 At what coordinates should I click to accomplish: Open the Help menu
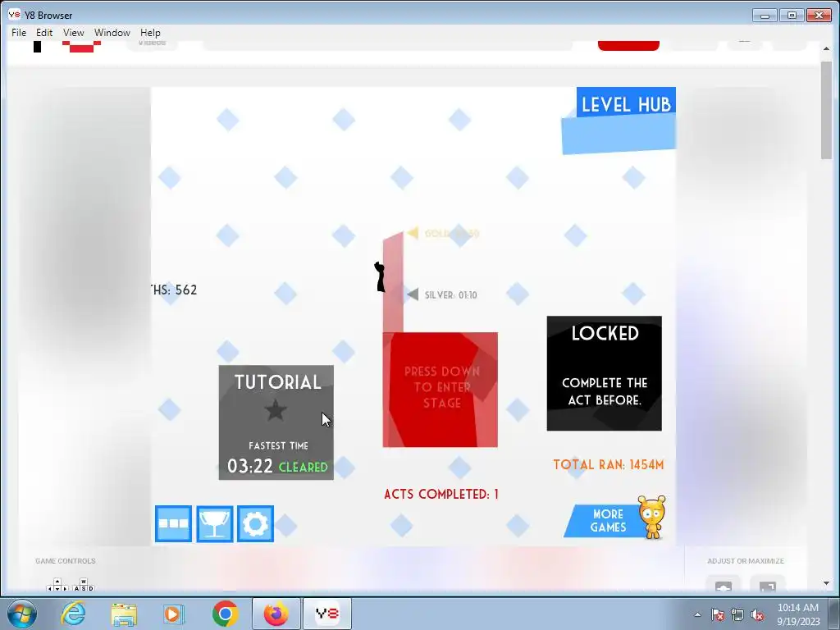(150, 33)
